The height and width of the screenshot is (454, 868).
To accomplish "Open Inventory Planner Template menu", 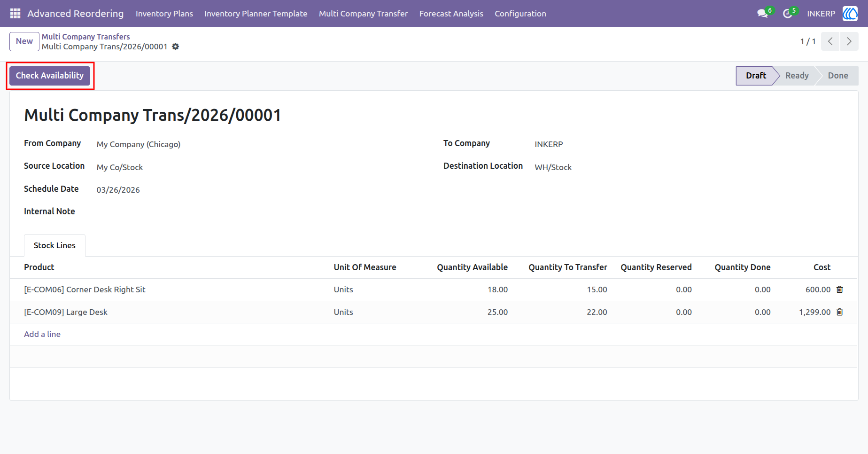I will 256,14.
